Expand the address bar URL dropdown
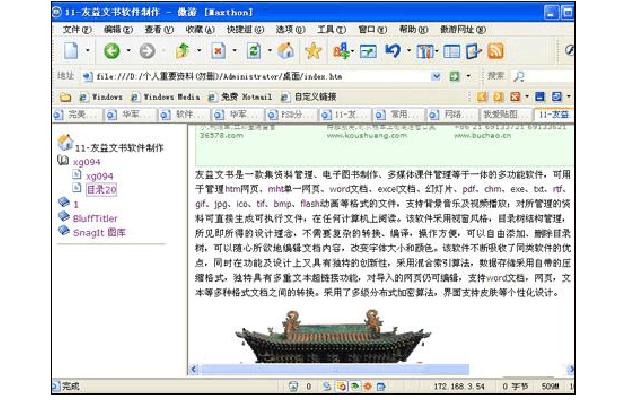 (436, 77)
